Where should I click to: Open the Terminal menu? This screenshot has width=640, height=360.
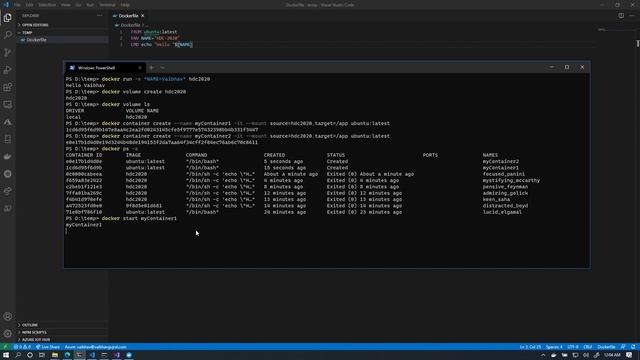click(x=107, y=5)
